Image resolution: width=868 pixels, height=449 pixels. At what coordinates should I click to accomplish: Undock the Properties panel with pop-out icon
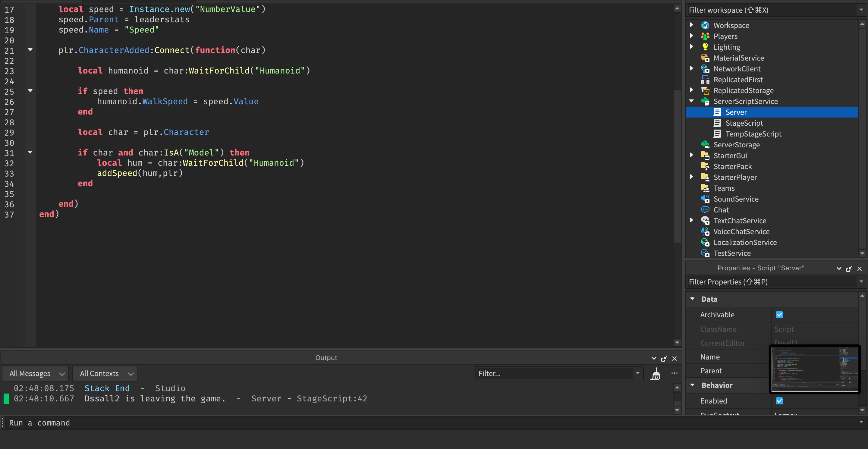849,268
